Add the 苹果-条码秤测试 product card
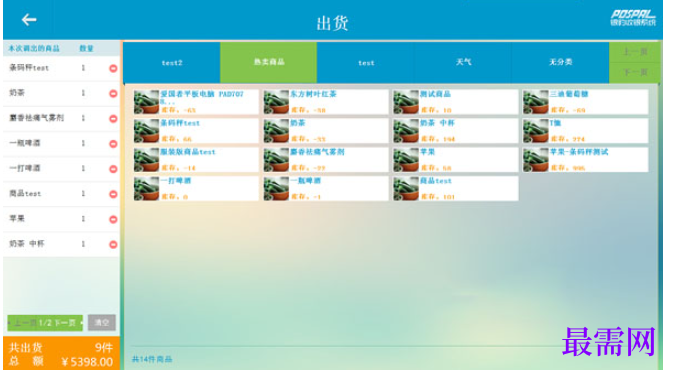The image size is (674, 373). (585, 159)
